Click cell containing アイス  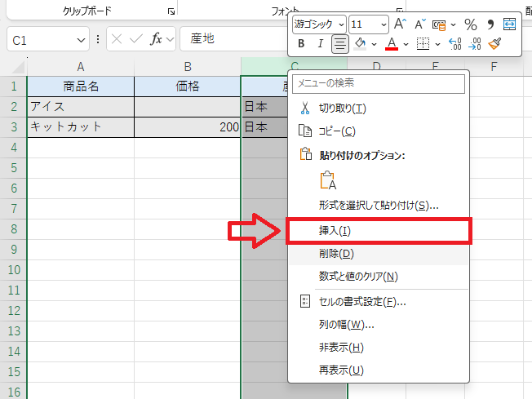(x=81, y=107)
